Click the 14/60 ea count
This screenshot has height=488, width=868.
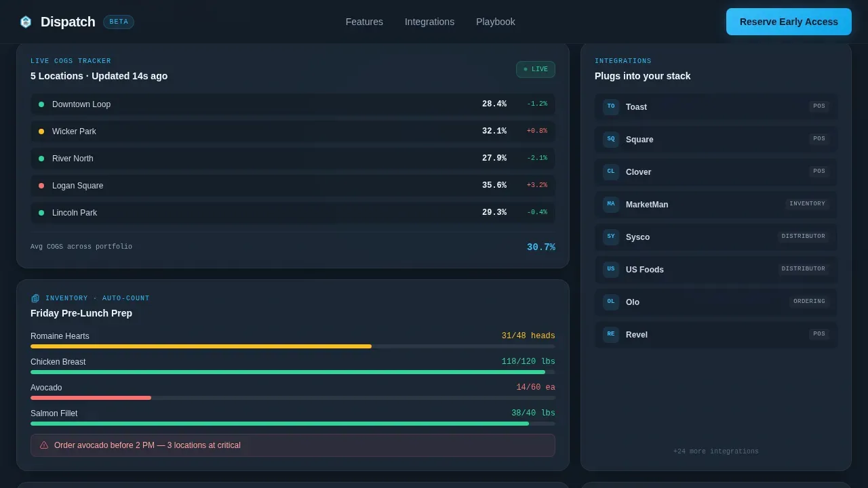pyautogui.click(x=536, y=388)
